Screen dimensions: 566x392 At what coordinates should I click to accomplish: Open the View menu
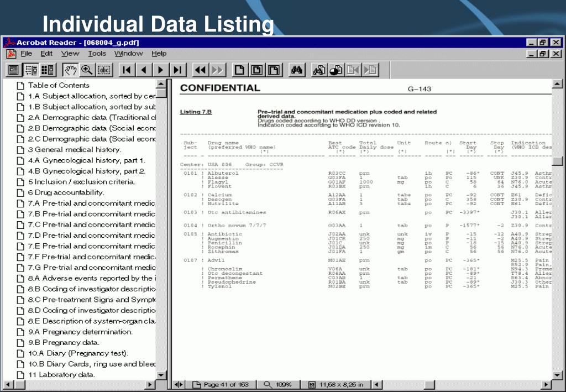[70, 54]
